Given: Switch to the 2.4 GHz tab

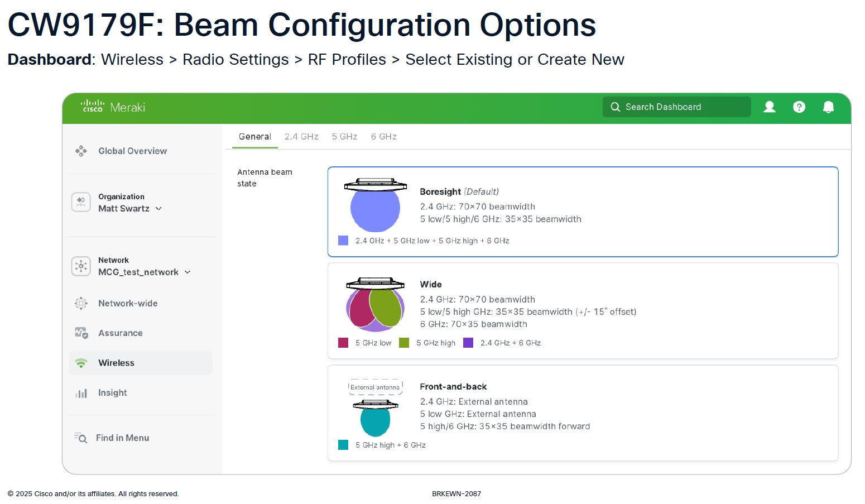Looking at the screenshot, I should (301, 137).
